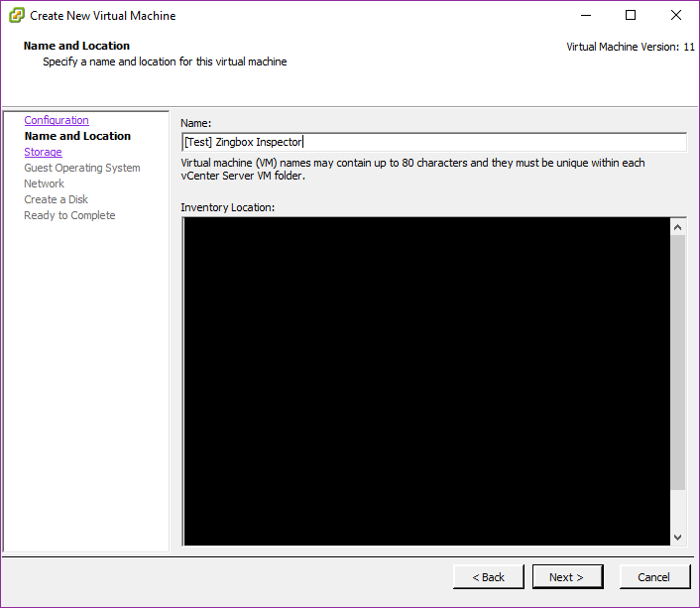Click the Name text field
The image size is (700, 608).
pos(434,142)
